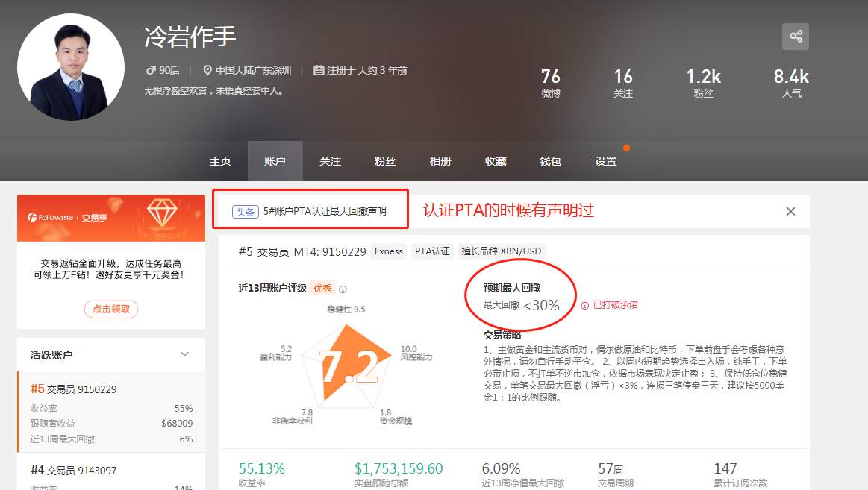The image size is (868, 490).
Task: Click the 点击领取 button
Action: (x=111, y=309)
